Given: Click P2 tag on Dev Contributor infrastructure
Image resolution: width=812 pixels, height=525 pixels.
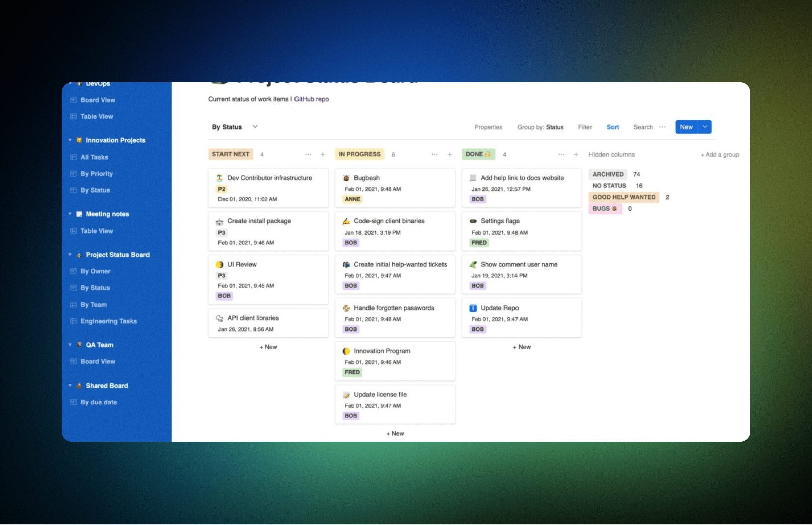Looking at the screenshot, I should click(222, 189).
